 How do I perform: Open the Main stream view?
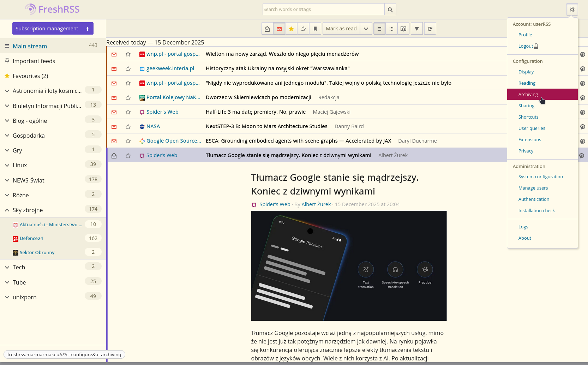[x=30, y=46]
